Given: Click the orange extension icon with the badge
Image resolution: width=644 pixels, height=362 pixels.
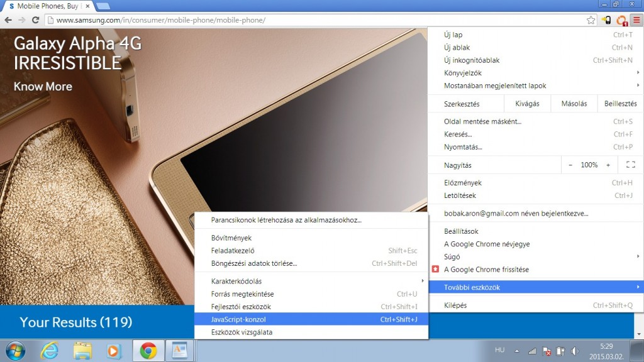Looking at the screenshot, I should click(x=621, y=20).
